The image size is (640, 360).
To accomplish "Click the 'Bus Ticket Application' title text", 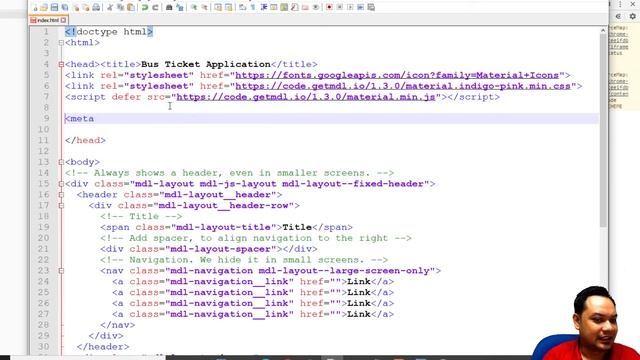I will pos(206,64).
